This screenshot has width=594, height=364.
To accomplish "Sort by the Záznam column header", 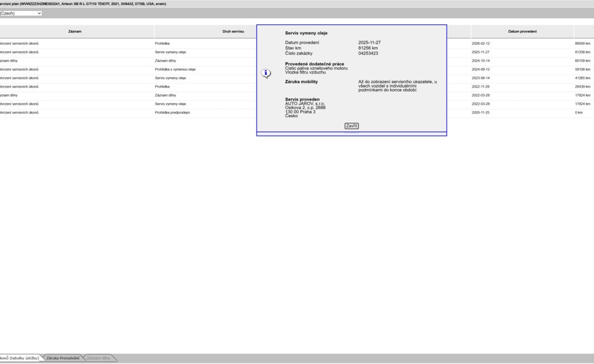I will point(75,31).
